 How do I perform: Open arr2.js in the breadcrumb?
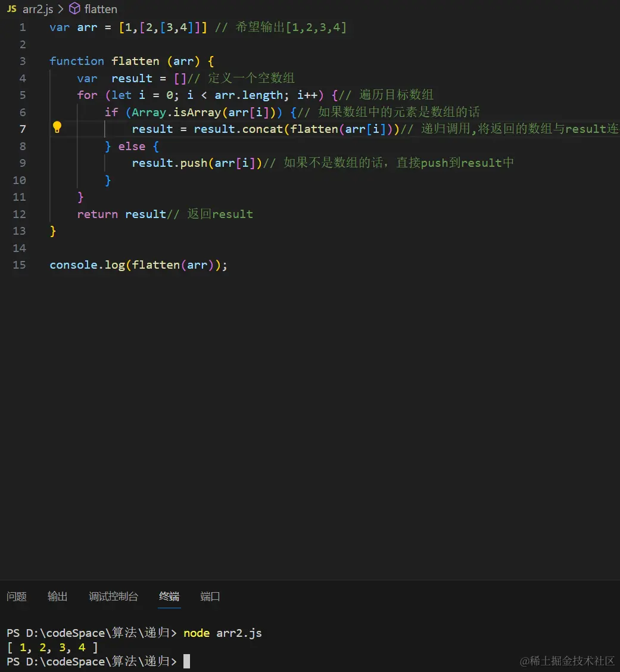click(x=38, y=9)
